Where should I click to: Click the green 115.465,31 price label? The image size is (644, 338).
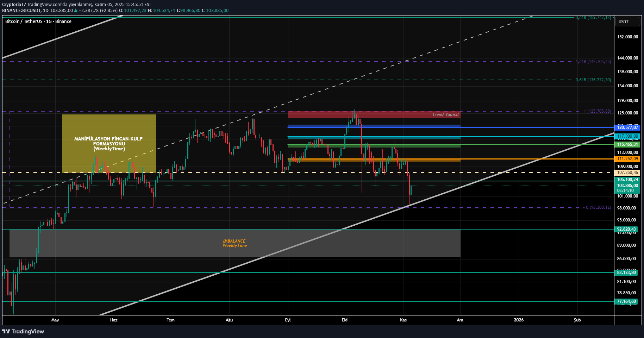click(627, 144)
